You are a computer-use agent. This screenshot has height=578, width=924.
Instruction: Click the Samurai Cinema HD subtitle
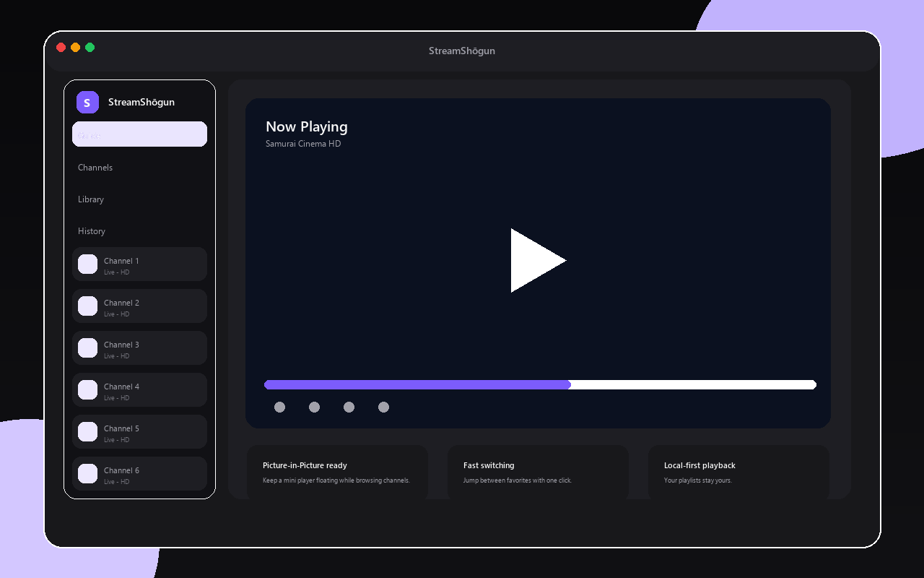(x=303, y=144)
